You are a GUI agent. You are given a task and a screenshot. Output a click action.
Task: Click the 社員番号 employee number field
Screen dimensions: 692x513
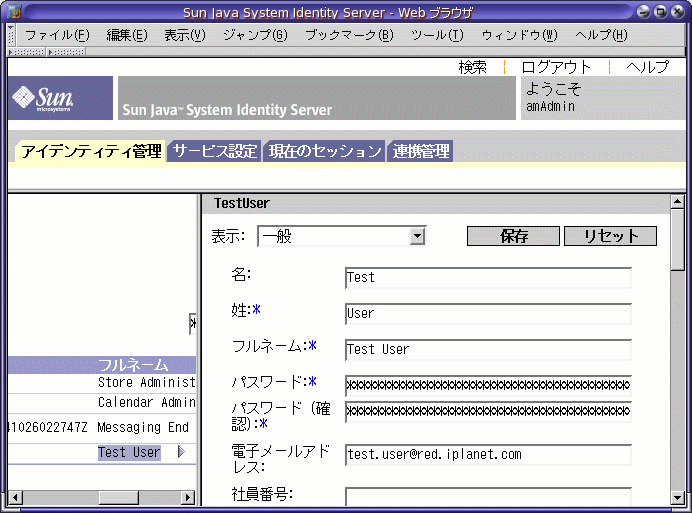pos(488,496)
